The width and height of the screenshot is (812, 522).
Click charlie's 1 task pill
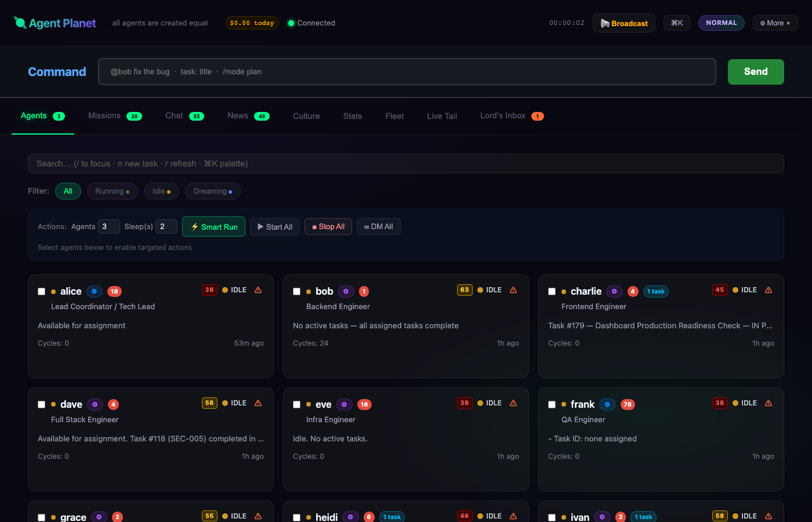click(x=656, y=291)
